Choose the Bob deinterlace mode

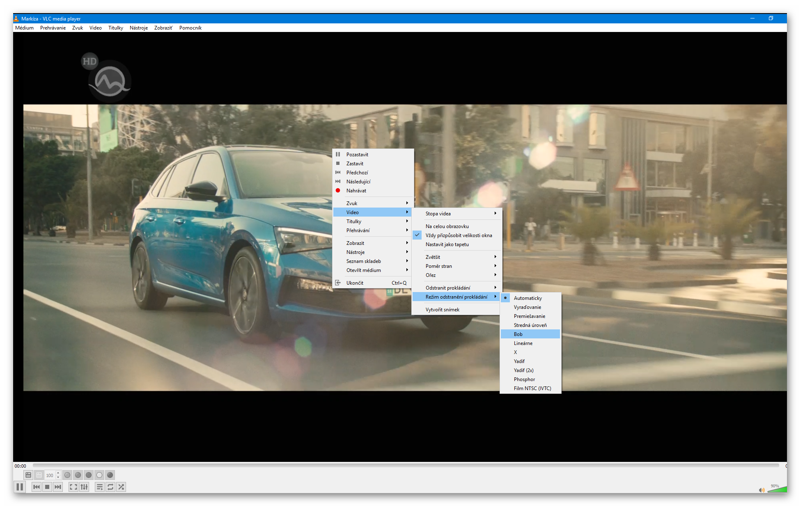click(518, 334)
